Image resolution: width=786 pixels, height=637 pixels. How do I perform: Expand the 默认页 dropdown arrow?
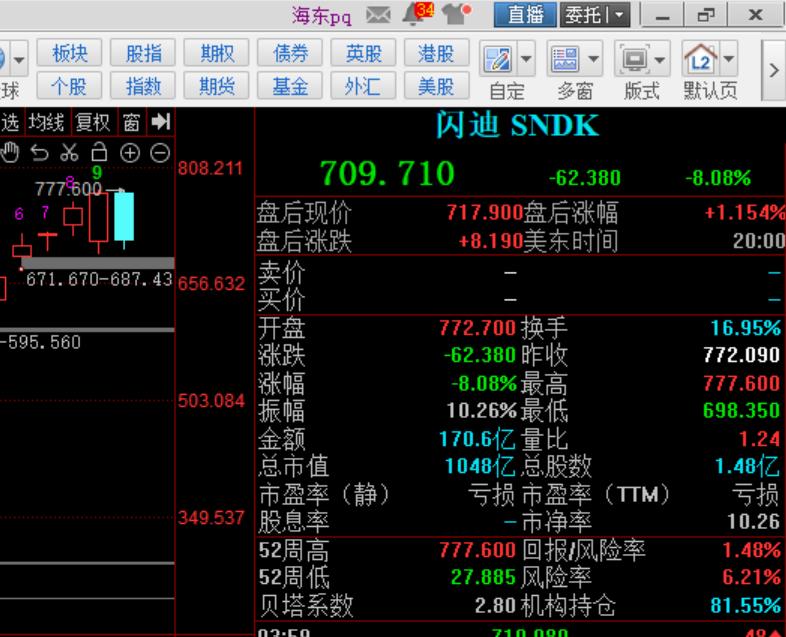(729, 59)
